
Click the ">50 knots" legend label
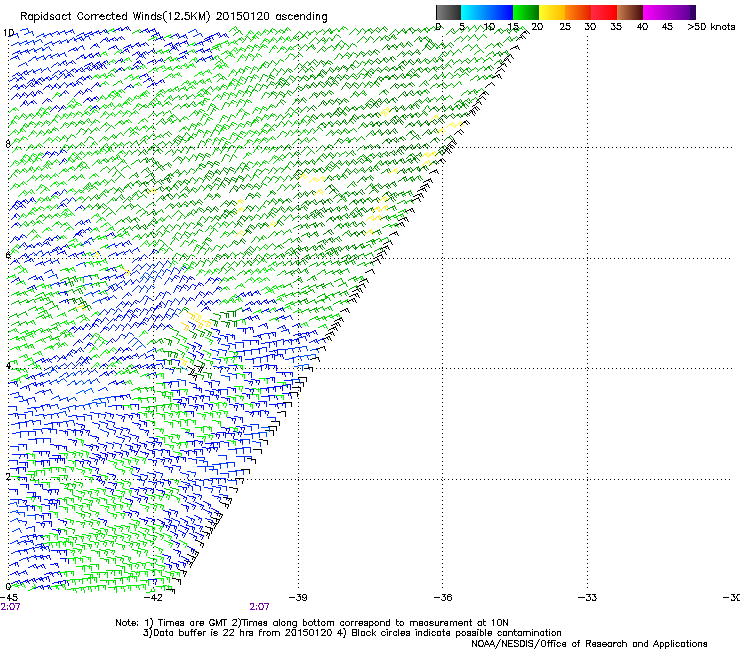click(711, 27)
